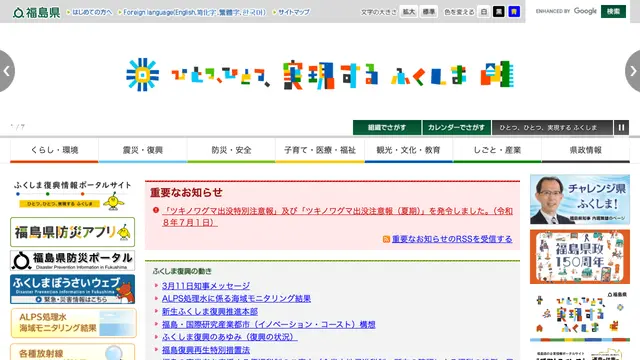Screen dimensions: 640x360
Task: Click the ひとつ、ひとつ、実現する ふくしま caption
Action: 552,127
